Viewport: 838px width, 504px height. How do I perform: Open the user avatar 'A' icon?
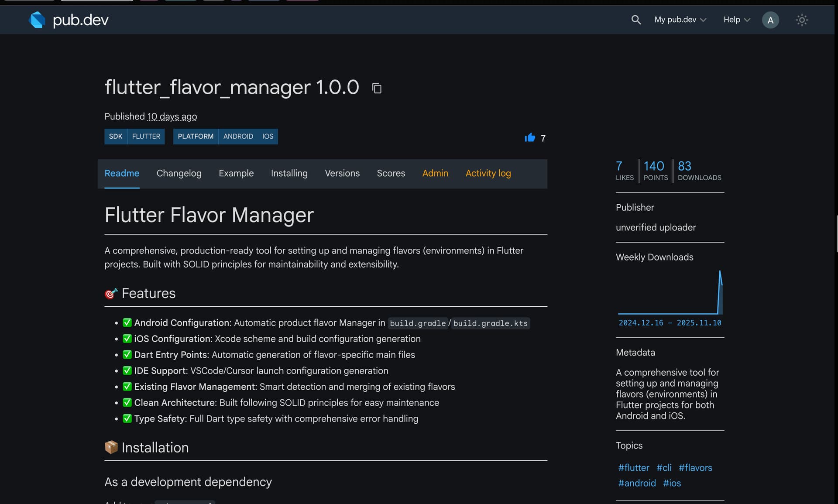[x=770, y=20]
